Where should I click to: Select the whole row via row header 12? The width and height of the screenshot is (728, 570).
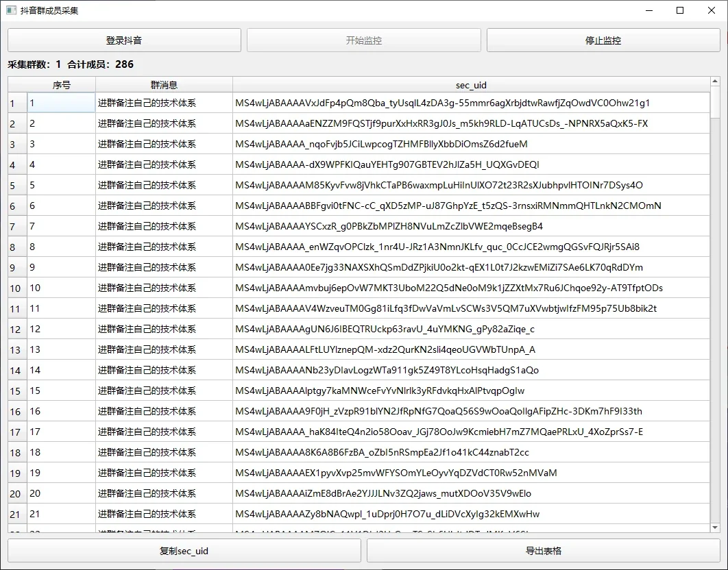point(18,329)
